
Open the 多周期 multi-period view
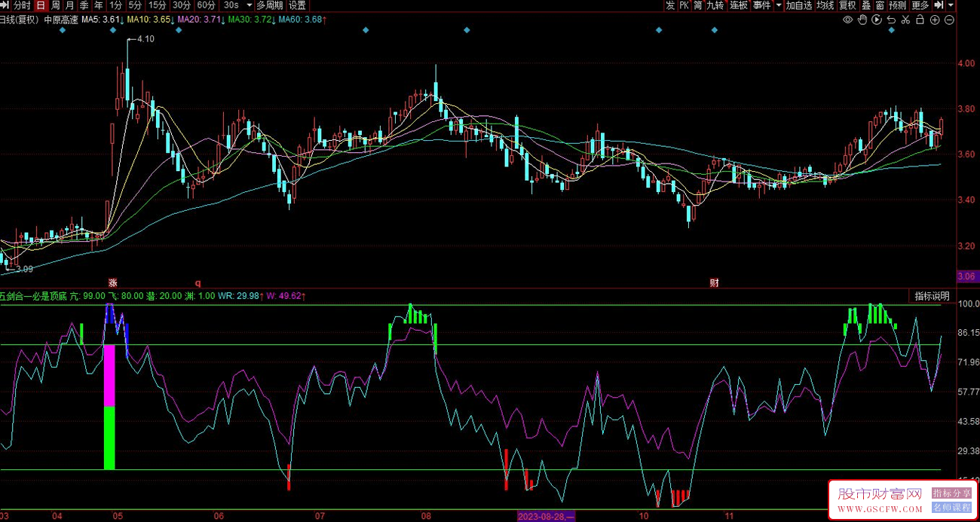[x=270, y=5]
